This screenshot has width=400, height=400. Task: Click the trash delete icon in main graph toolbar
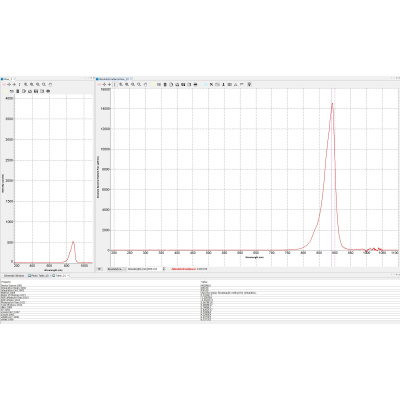165,84
